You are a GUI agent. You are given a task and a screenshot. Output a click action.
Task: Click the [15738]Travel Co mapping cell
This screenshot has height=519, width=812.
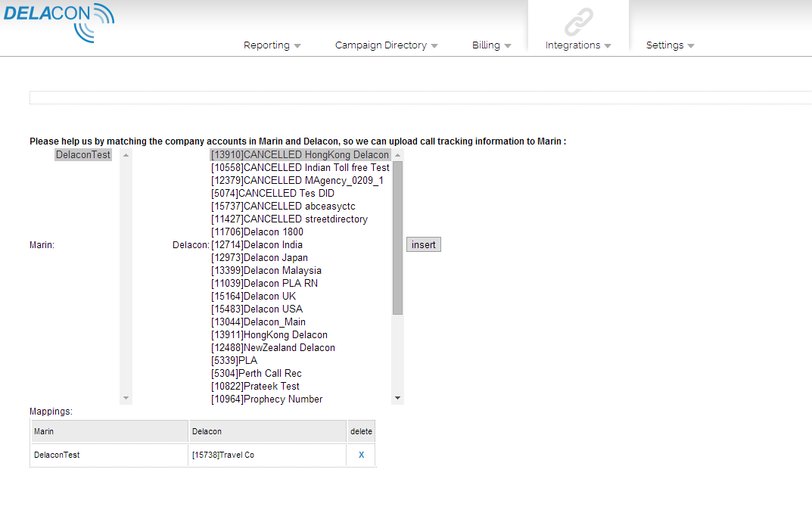tap(267, 455)
